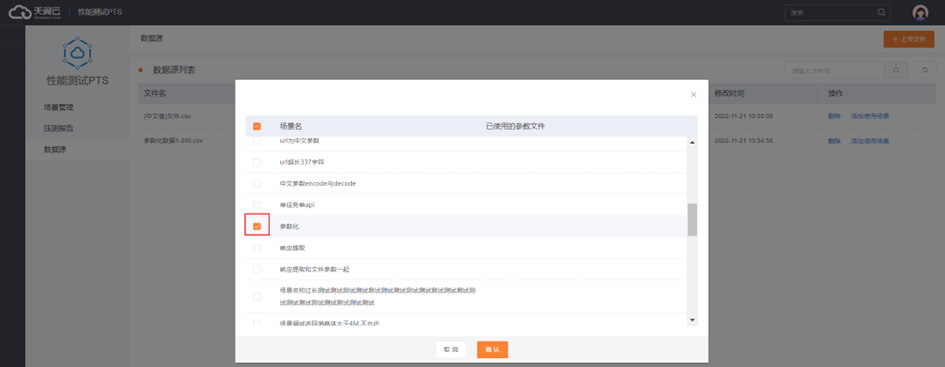Check the 响应提取 scene checkbox

click(257, 248)
